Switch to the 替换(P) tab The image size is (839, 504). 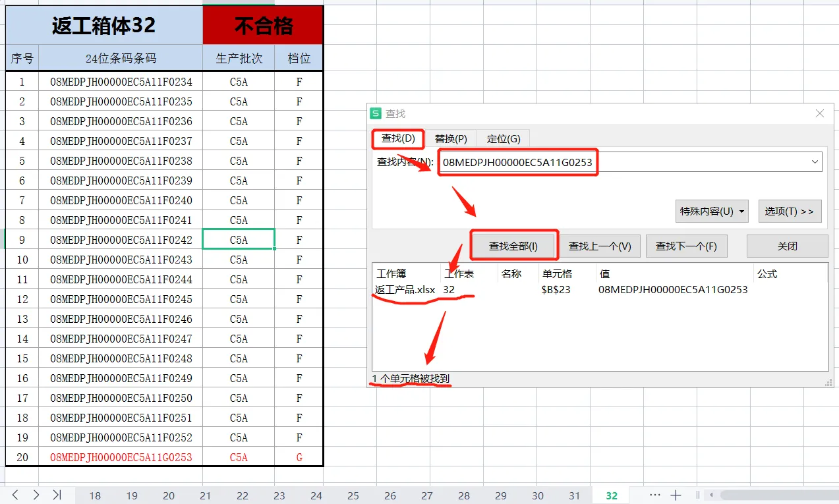coord(451,138)
